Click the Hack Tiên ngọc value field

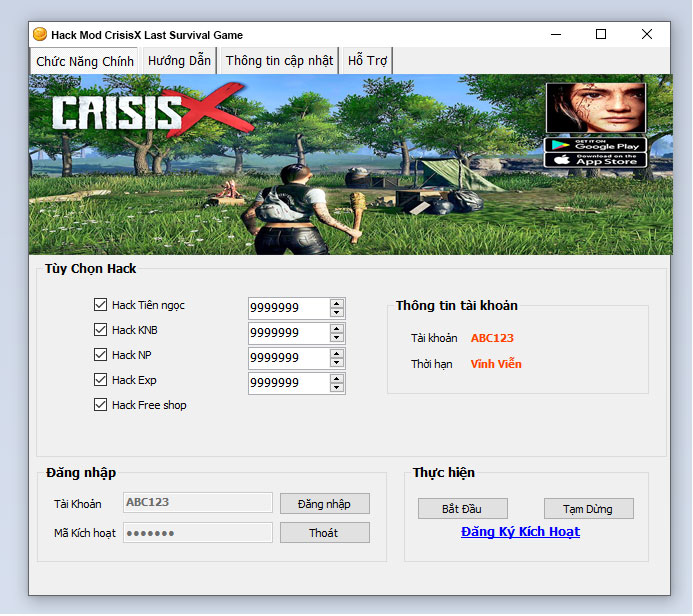[x=289, y=308]
